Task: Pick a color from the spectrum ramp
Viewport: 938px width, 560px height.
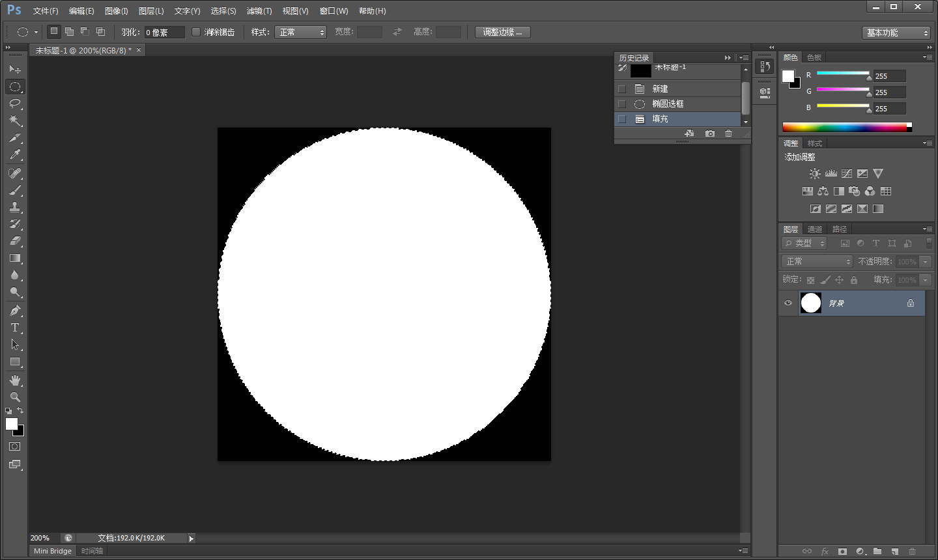Action: pos(847,127)
